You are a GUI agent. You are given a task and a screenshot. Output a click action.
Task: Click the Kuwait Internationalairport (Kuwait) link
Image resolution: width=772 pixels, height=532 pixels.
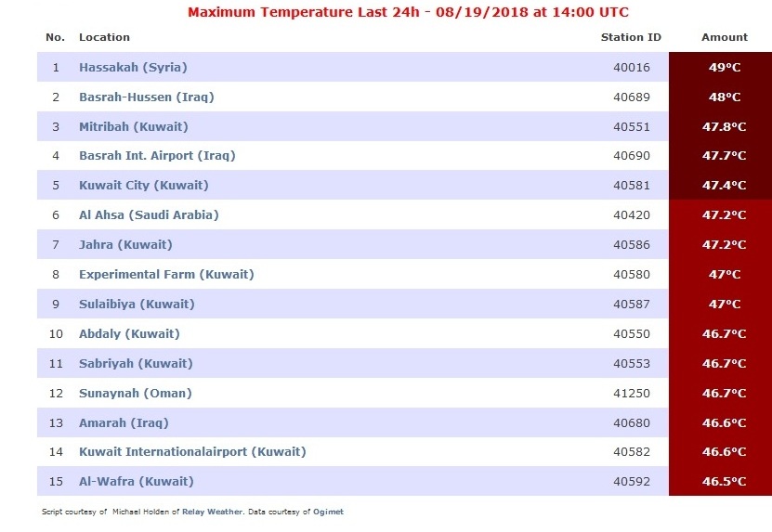(192, 452)
